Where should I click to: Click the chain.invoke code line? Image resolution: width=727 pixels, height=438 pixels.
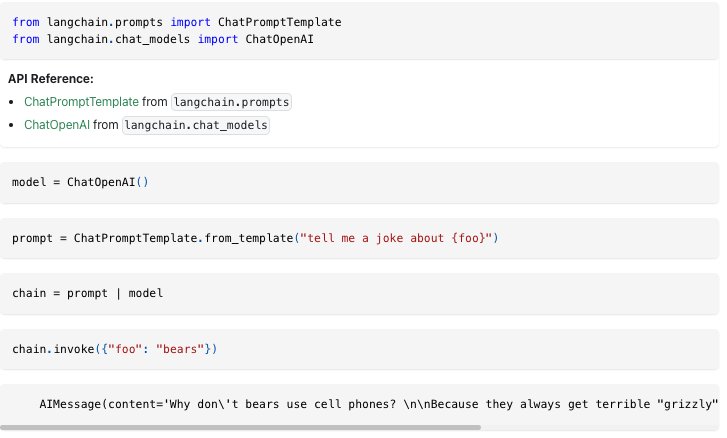(x=115, y=349)
